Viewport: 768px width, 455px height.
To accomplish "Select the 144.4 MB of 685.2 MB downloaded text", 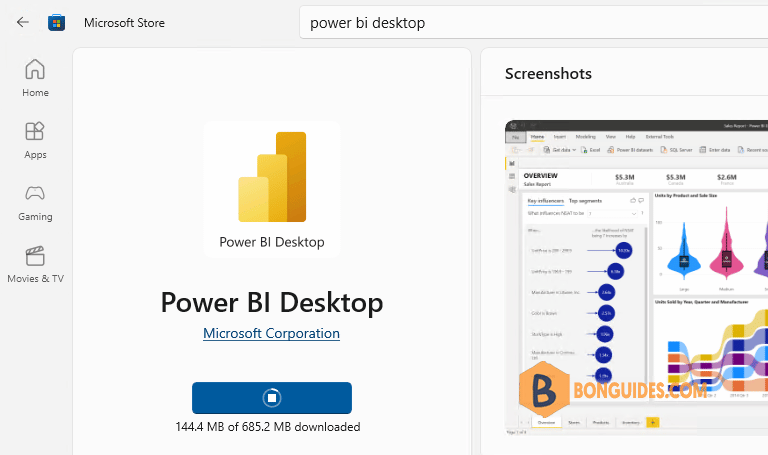I will [268, 427].
